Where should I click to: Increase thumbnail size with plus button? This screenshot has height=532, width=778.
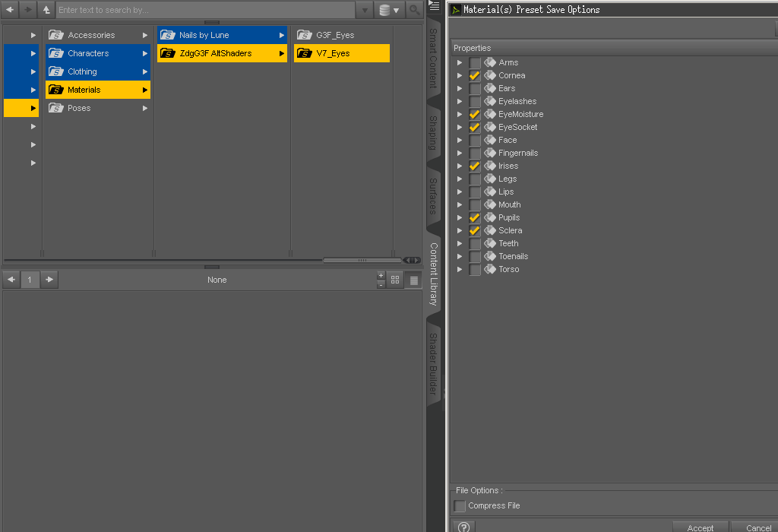click(381, 275)
